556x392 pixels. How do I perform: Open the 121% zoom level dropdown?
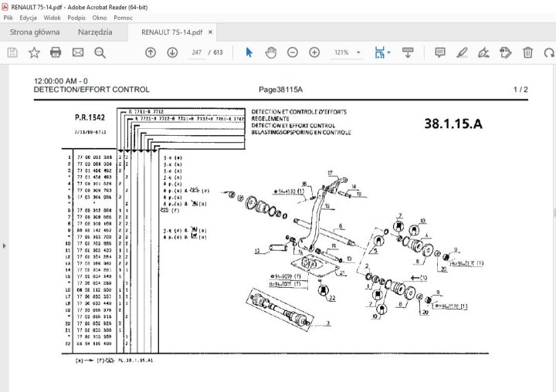(x=346, y=52)
